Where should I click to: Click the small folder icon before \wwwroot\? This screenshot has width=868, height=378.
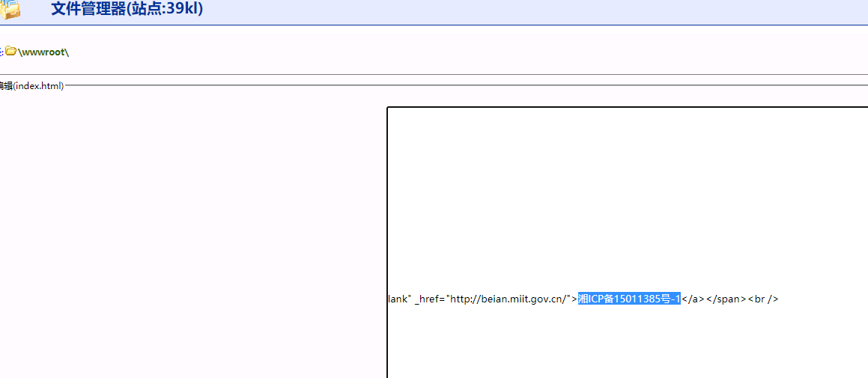pos(10,52)
